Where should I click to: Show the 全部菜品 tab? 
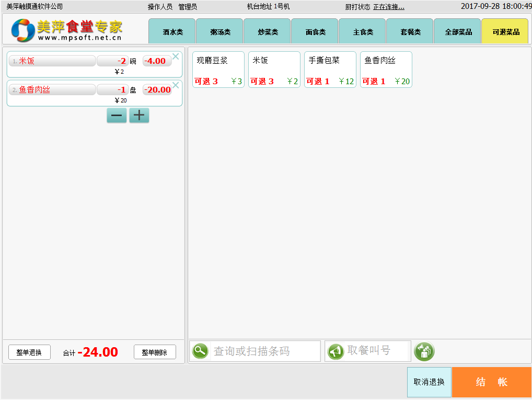458,32
